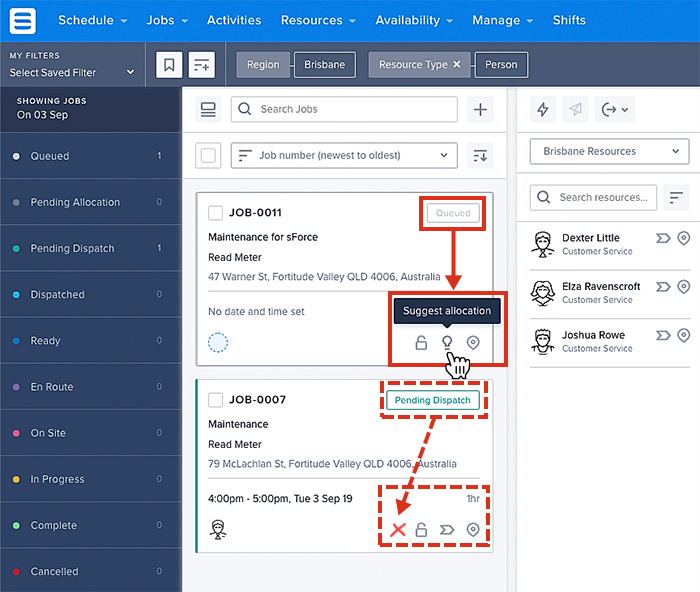Click the lightning bolt icon above the resources list

tap(544, 110)
